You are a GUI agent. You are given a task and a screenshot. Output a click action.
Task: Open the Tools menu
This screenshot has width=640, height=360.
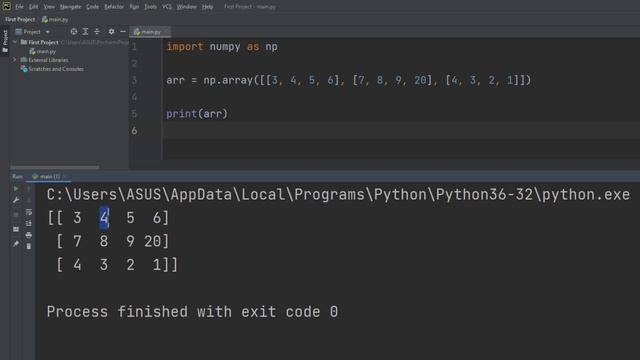coord(150,7)
